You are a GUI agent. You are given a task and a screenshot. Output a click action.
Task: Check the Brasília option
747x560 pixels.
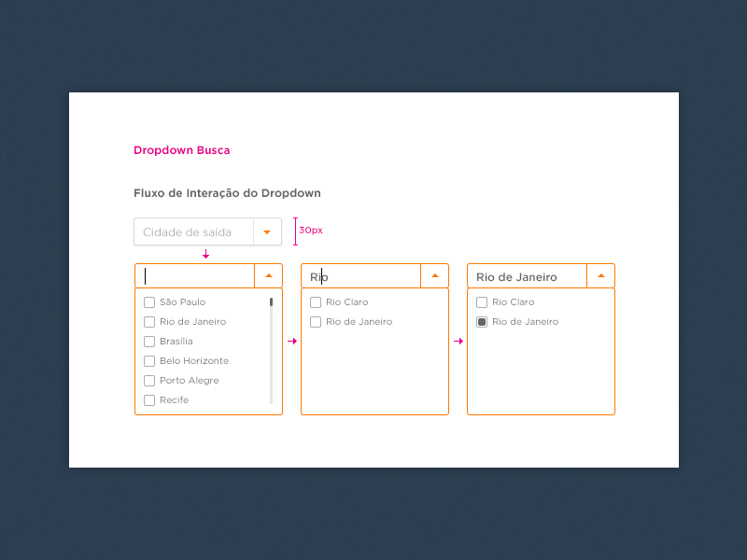click(x=148, y=341)
